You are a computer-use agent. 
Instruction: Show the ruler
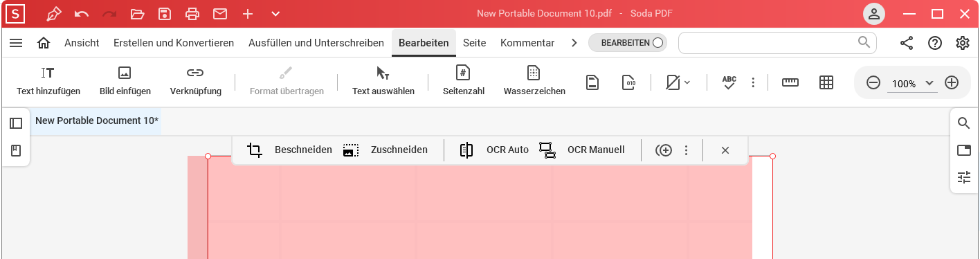790,82
